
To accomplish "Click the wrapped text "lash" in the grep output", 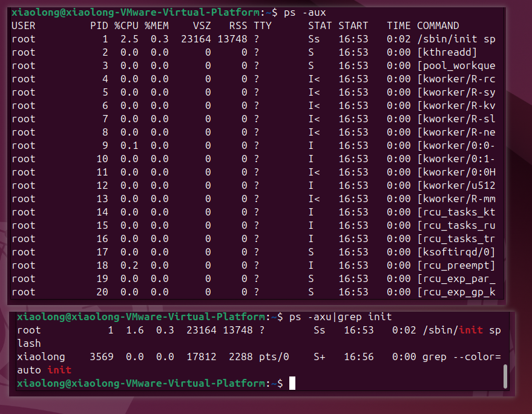I will [29, 343].
